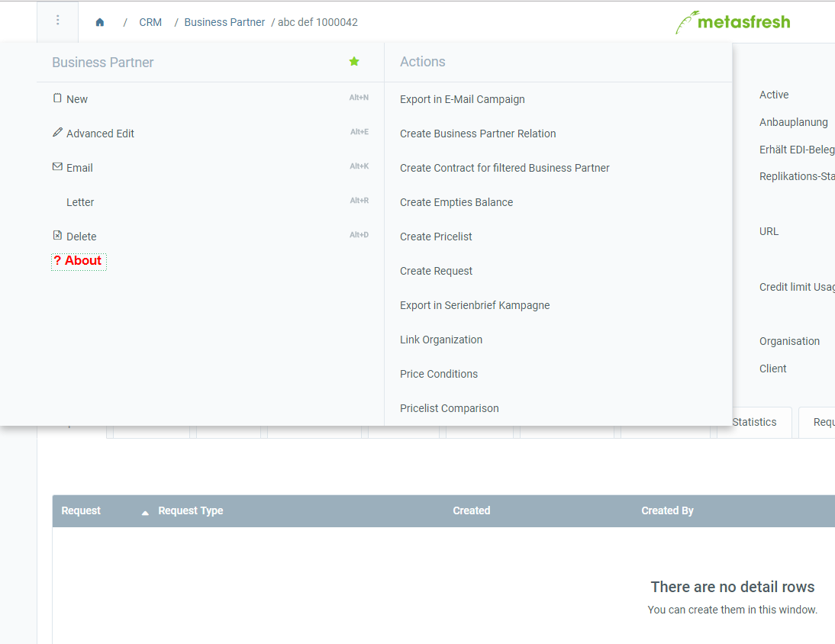Switch to the Statistics tab
Viewport: 835px width, 644px height.
tap(753, 422)
